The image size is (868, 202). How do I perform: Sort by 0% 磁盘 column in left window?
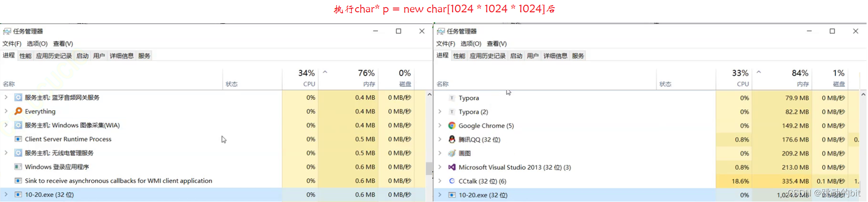tap(396, 78)
